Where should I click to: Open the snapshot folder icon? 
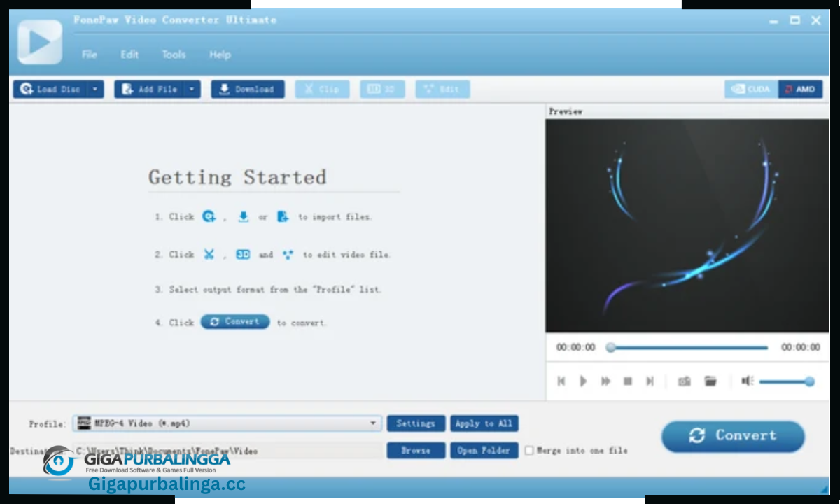point(710,381)
